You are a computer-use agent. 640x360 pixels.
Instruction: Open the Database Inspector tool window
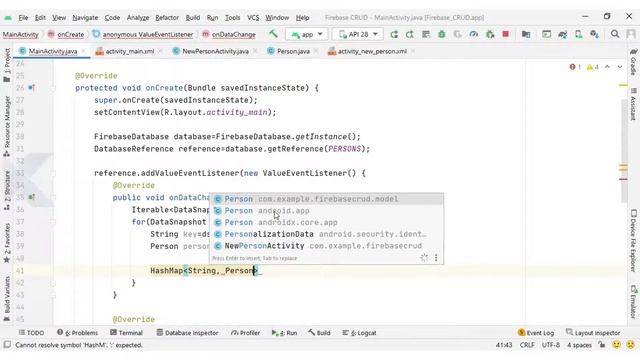point(187,333)
